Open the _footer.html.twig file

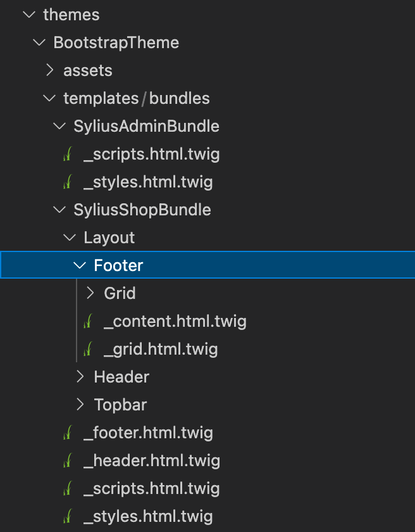[x=149, y=432]
